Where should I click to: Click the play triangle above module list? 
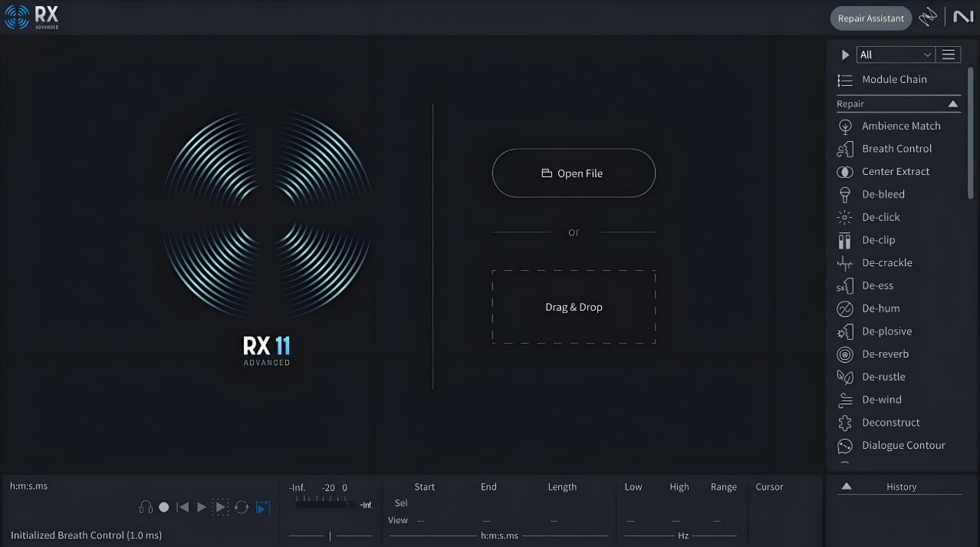tap(845, 54)
